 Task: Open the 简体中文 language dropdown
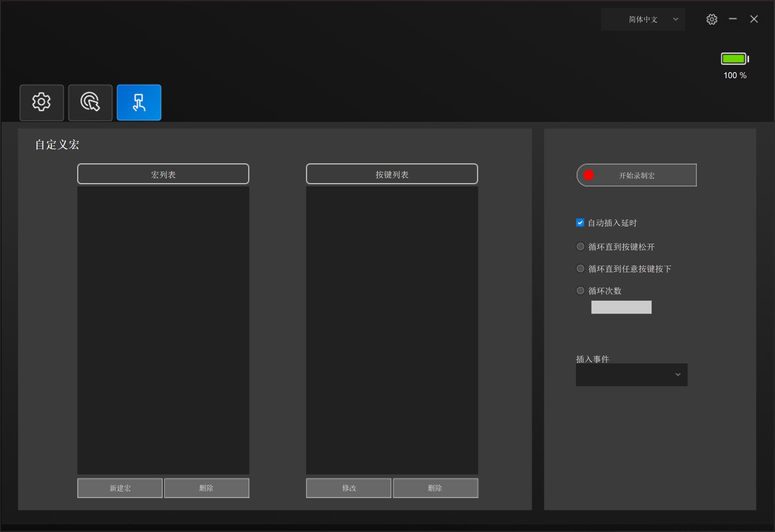(643, 19)
